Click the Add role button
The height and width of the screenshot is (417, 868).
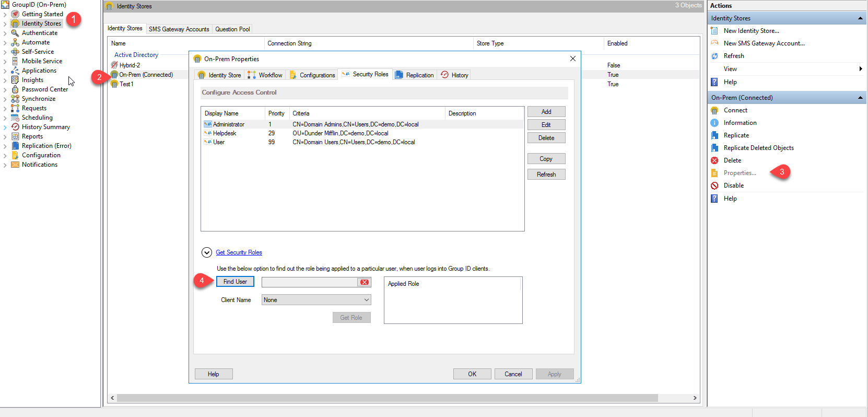pos(546,112)
